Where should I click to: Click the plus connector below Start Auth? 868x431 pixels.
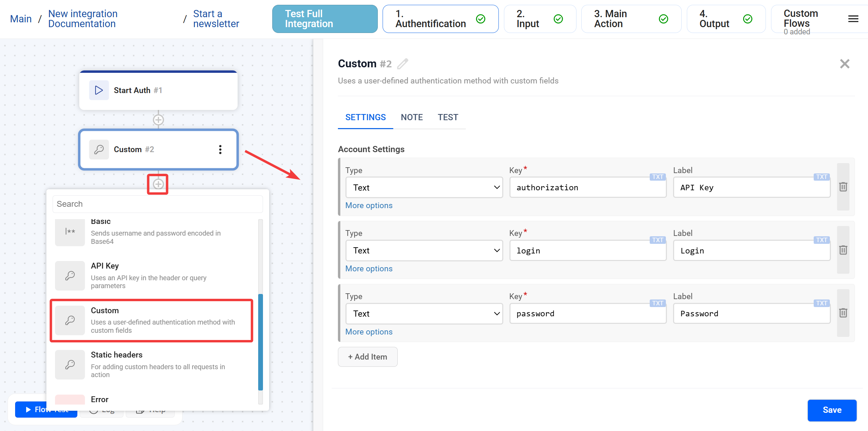[158, 120]
